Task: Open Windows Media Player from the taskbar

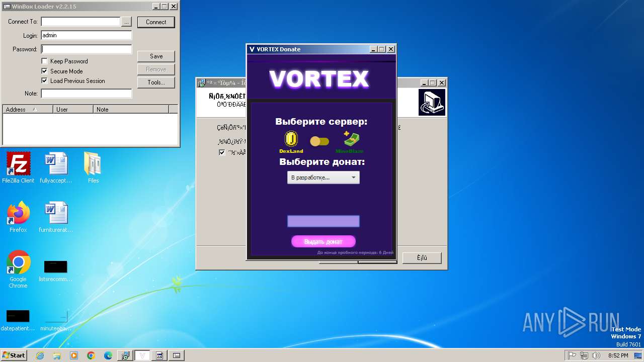Action: [74, 355]
